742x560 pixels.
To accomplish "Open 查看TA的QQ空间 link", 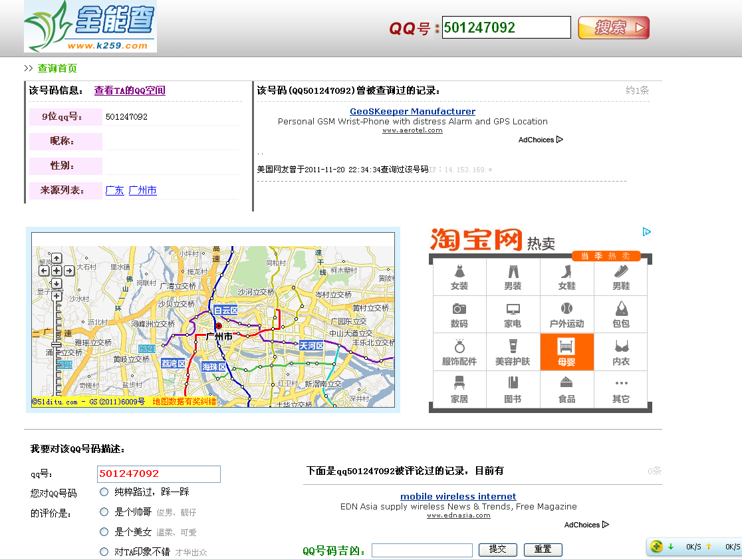I will (x=130, y=90).
